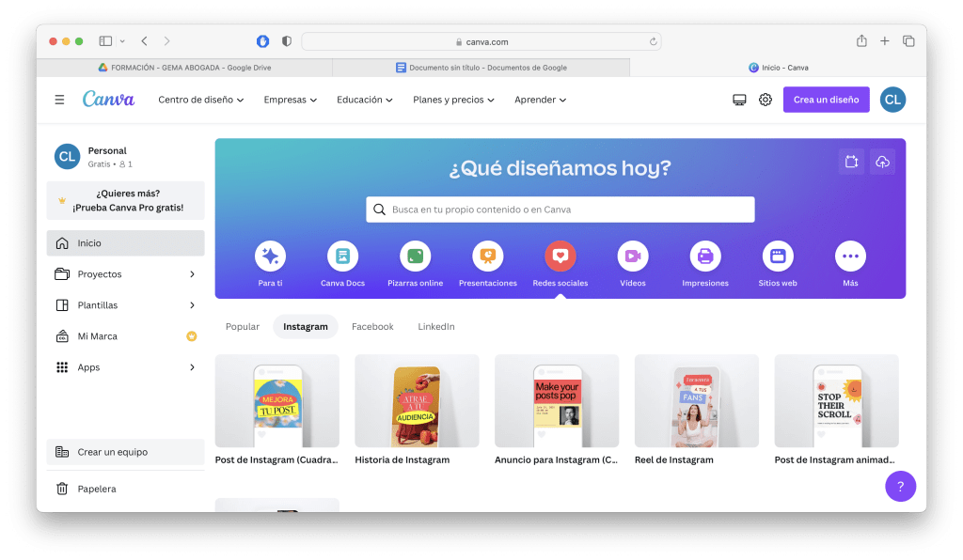
Task: Click the cloud upload icon in banner
Action: coord(882,162)
